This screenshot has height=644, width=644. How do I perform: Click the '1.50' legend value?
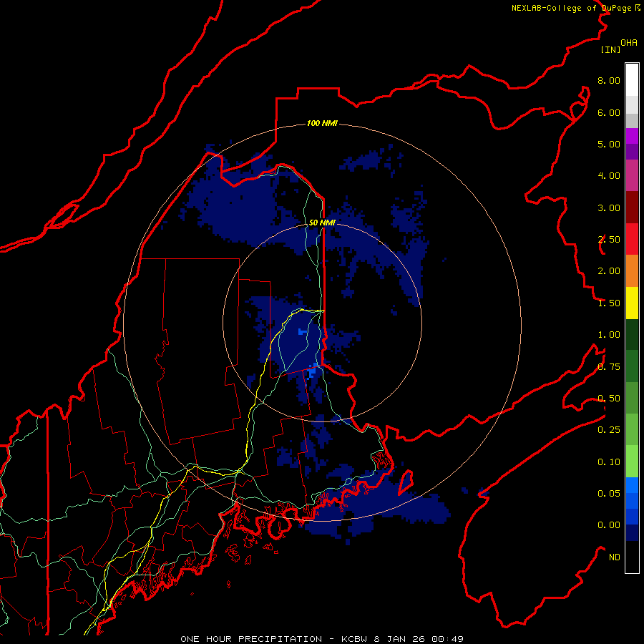[609, 303]
